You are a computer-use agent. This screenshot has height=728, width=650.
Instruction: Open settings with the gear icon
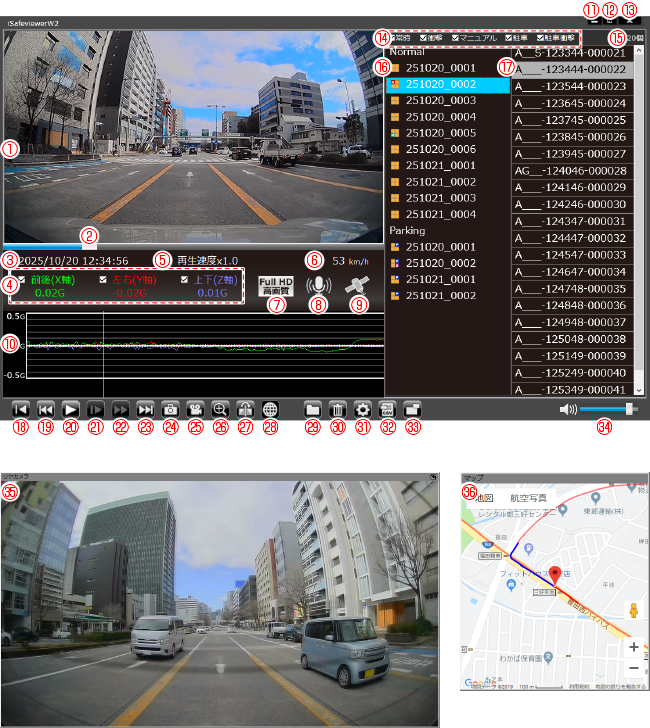pos(363,410)
